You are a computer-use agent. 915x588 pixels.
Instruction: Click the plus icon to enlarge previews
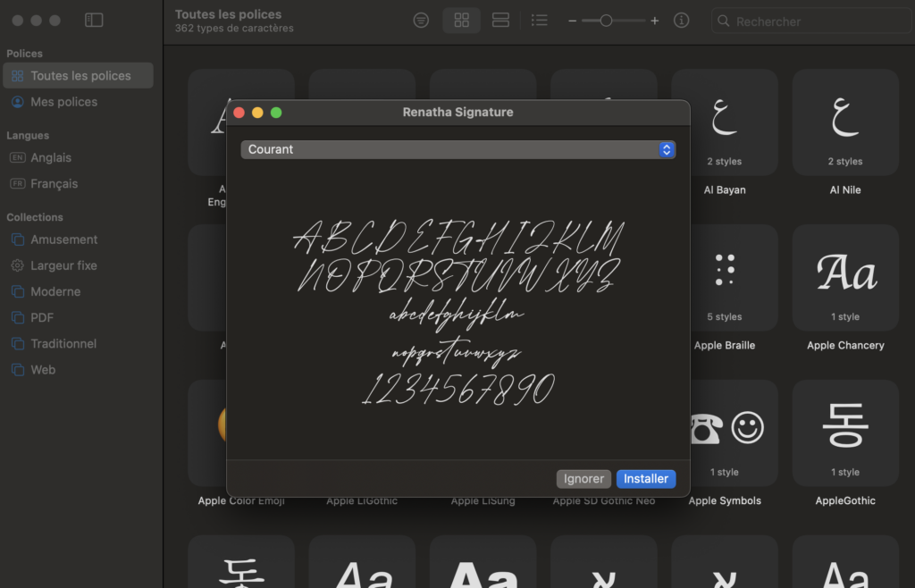[x=655, y=21]
